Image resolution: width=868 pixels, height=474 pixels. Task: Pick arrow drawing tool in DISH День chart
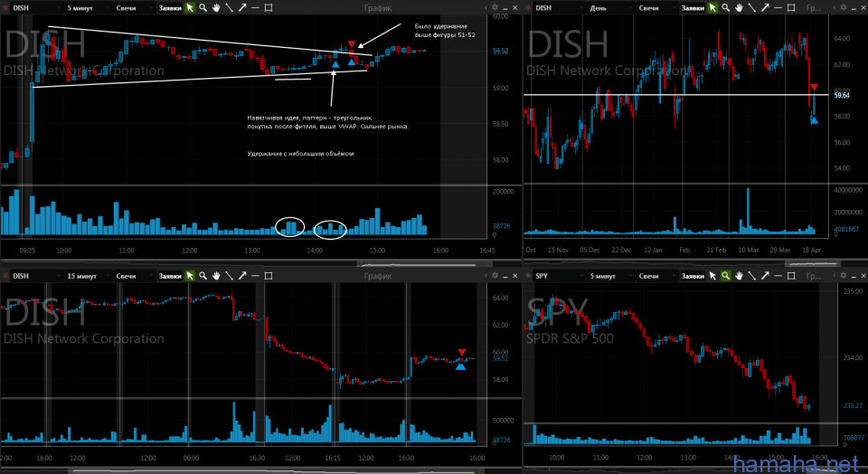[x=765, y=8]
